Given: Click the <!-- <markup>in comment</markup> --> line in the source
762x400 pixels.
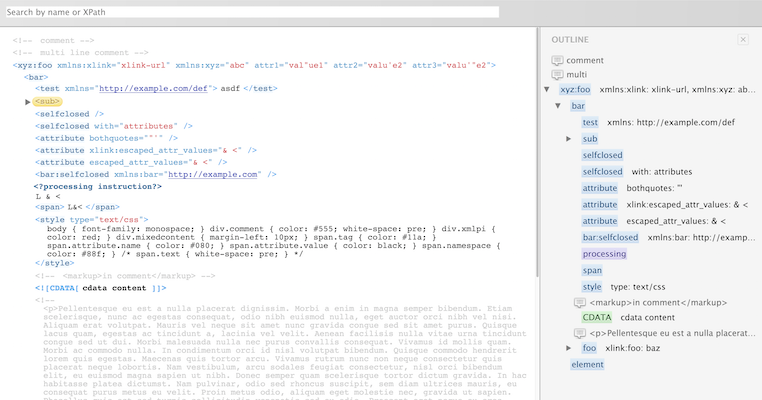Looking at the screenshot, I should click(x=125, y=276).
